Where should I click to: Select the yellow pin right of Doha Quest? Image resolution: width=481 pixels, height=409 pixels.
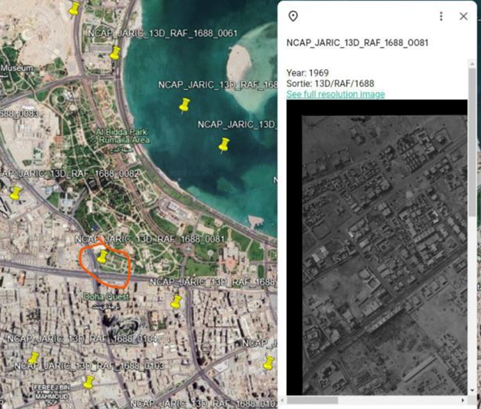176,302
